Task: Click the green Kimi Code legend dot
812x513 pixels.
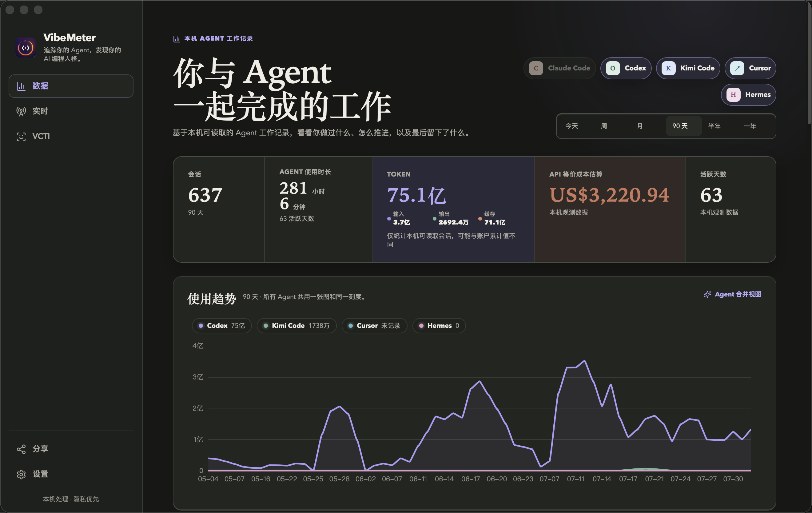Action: click(266, 326)
